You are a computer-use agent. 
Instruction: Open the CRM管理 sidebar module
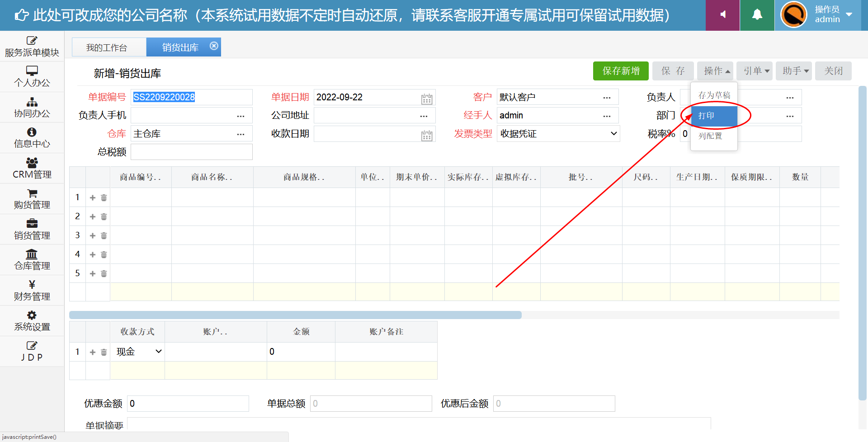[x=32, y=168]
